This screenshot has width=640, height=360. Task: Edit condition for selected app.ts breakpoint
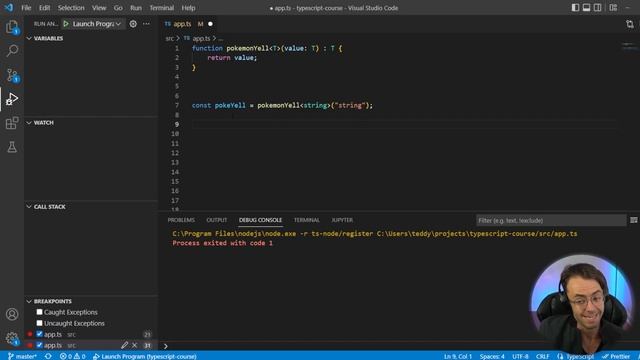[x=124, y=345]
